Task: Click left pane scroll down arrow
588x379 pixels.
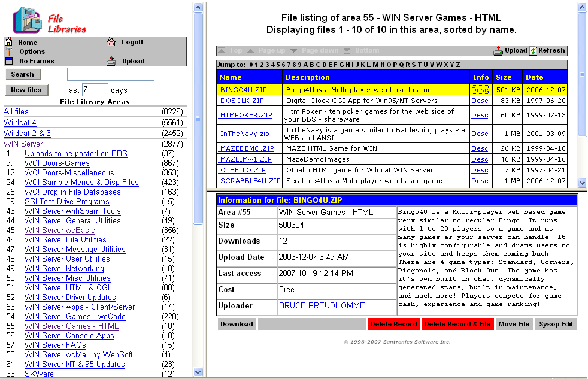Action: [x=198, y=372]
